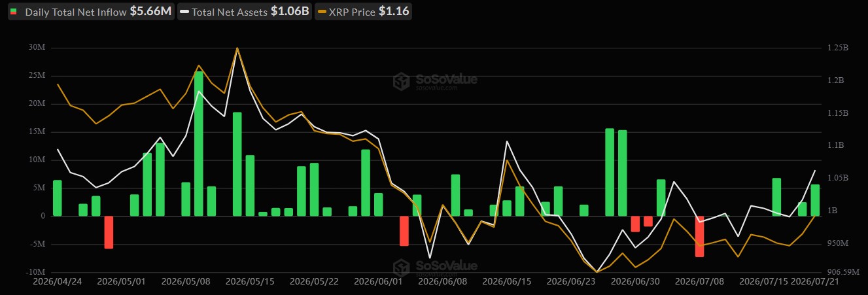The height and width of the screenshot is (295, 868).
Task: Toggle the XRP Price legend
Action: [364, 11]
